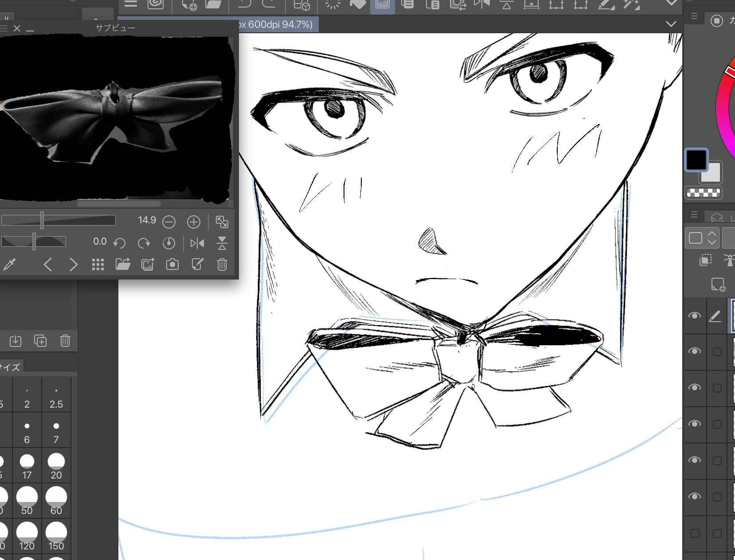Flip the Sub View image horizontally
735x560 pixels.
[197, 243]
